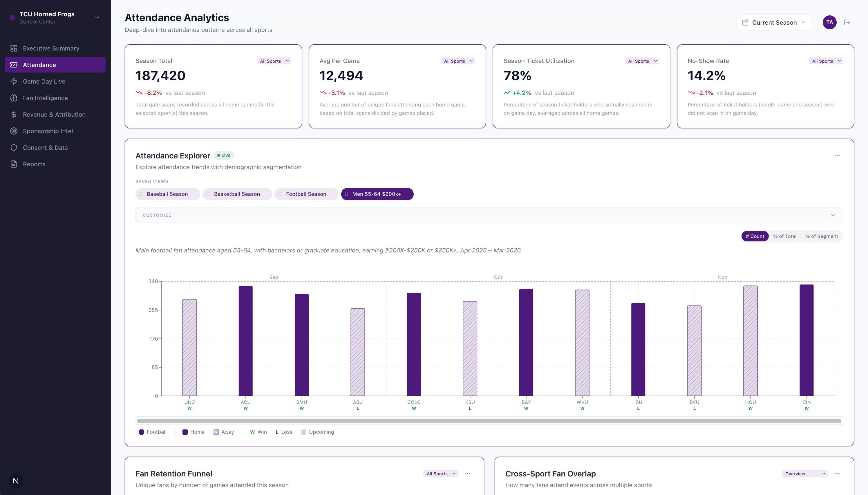The width and height of the screenshot is (868, 495).
Task: Click the Season Ticket Utilization upward trend arrow
Action: (507, 93)
